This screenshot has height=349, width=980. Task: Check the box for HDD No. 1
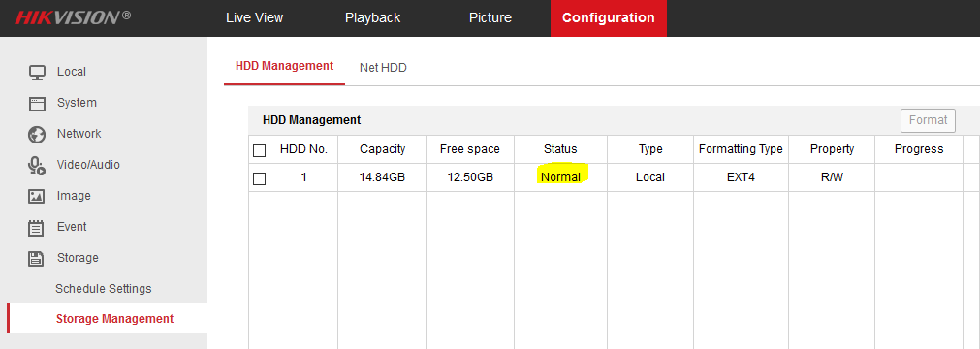click(x=259, y=178)
